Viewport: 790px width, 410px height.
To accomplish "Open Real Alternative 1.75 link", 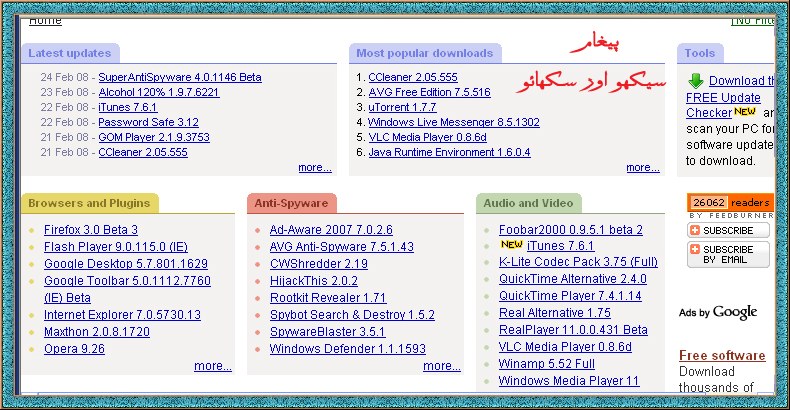I will pos(555,313).
